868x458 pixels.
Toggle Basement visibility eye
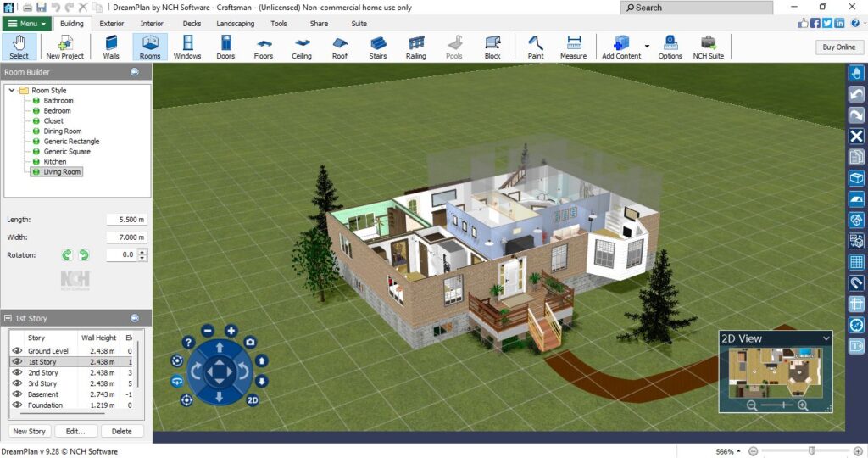[17, 394]
